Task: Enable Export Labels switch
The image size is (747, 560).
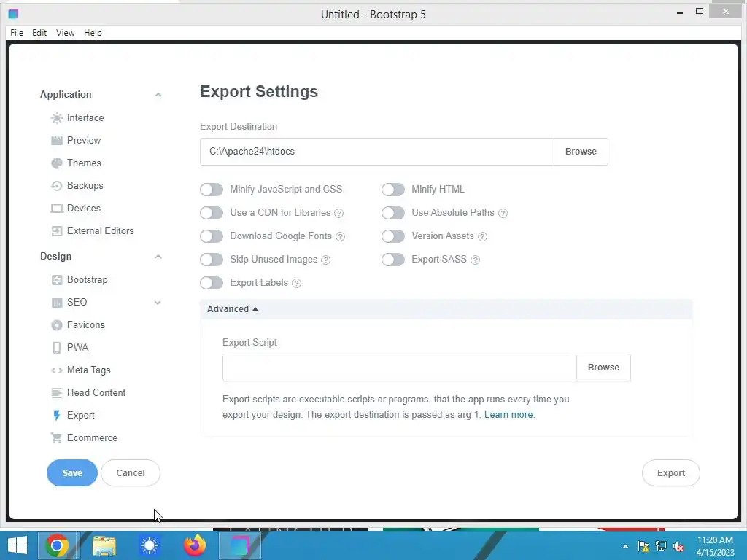Action: pos(212,283)
